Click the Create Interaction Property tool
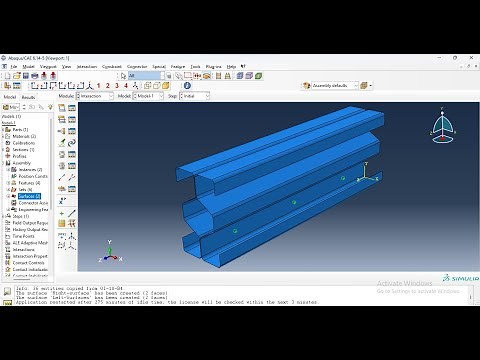 62,119
